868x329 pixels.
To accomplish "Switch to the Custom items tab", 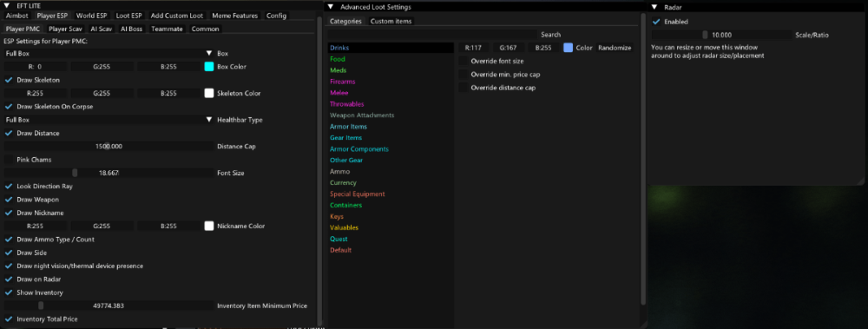I will click(391, 21).
